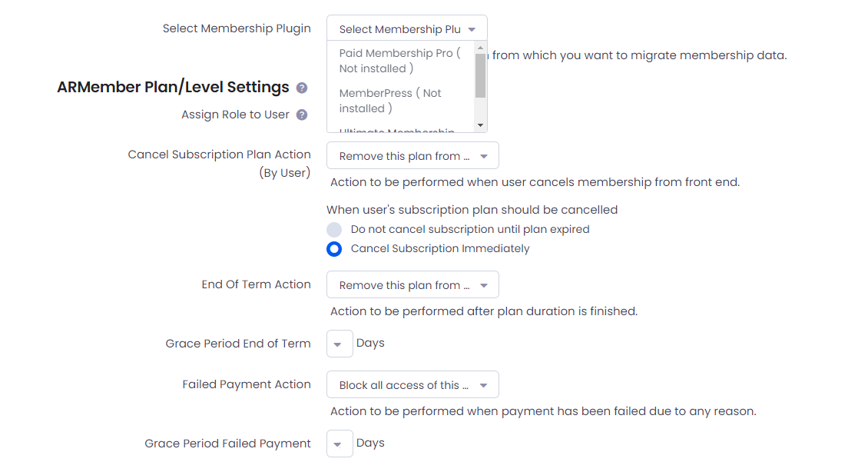This screenshot has width=868, height=472.
Task: Click scrollbar up arrow in plugin list
Action: pyautogui.click(x=481, y=48)
